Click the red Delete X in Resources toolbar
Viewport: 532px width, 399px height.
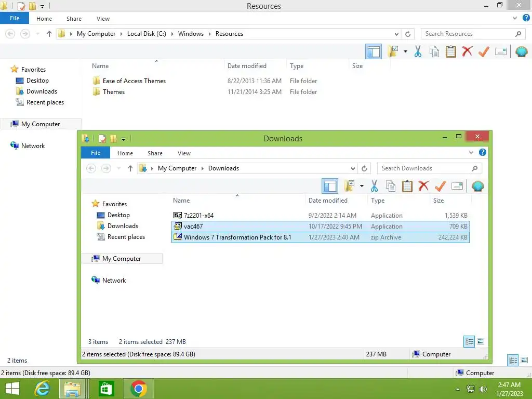click(467, 51)
